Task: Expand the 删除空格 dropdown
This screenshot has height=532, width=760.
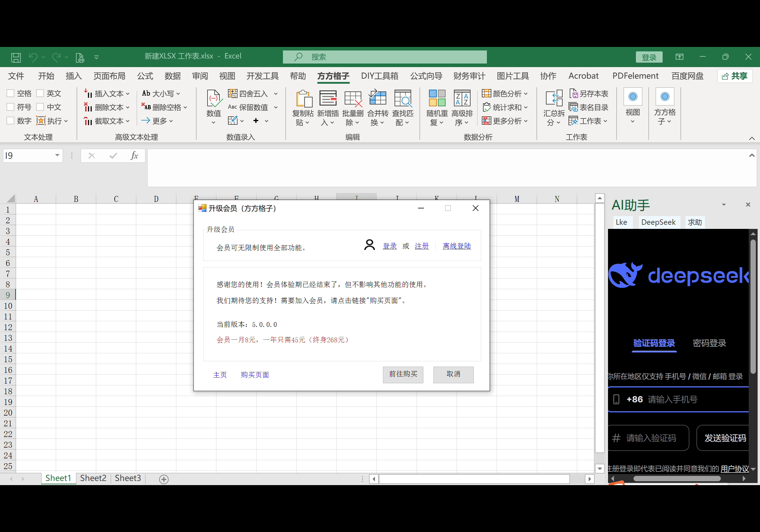Action: click(x=185, y=107)
